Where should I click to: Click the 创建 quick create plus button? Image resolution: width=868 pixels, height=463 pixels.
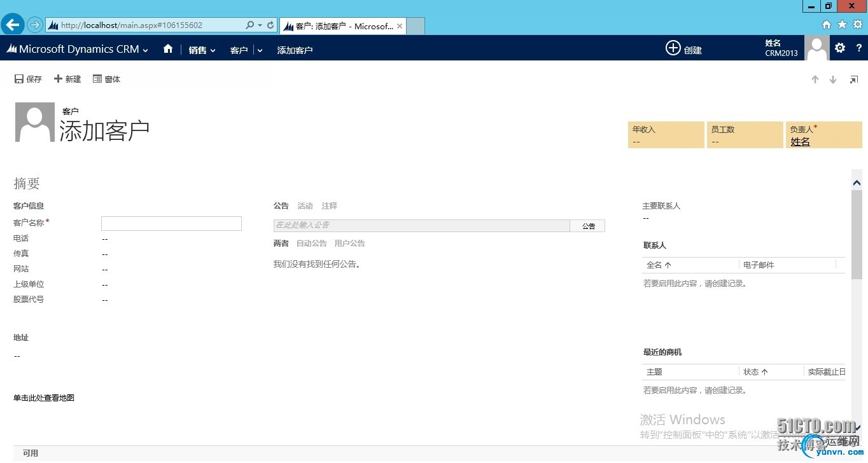click(683, 48)
